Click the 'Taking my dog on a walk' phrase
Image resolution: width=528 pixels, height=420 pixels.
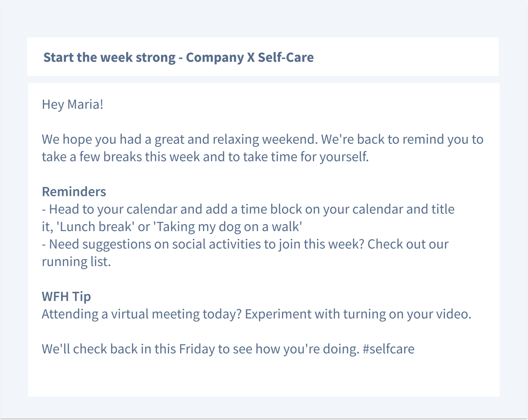[228, 227]
